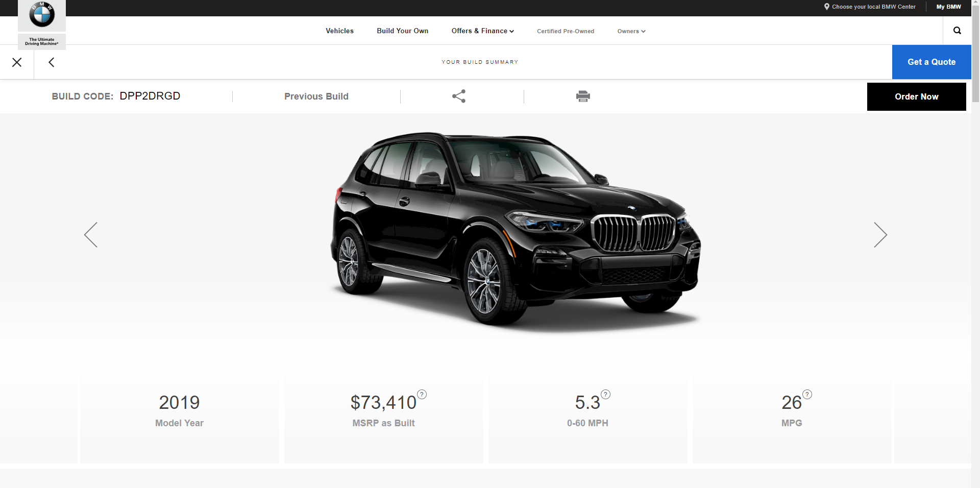Open MSRP as Built info tooltip icon
Screen dimensions: 980x488
[x=422, y=394]
